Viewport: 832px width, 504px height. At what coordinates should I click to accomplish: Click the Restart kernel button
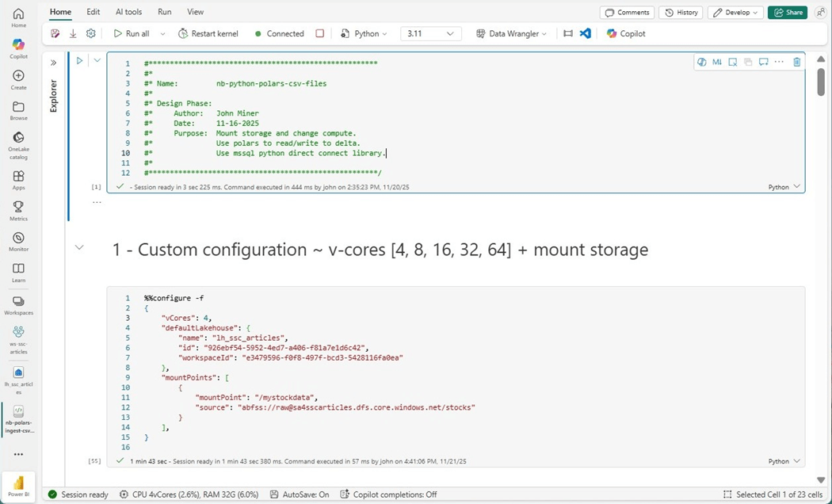(x=208, y=33)
